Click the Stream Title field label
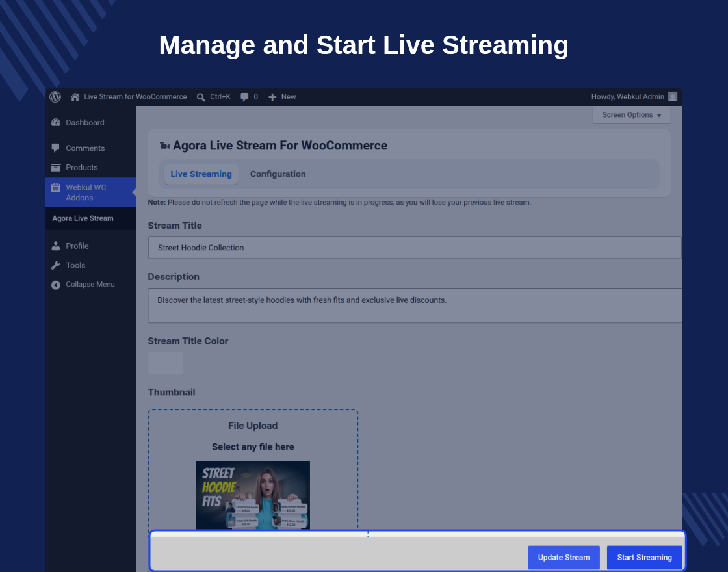Screen dimensions: 728x572 click(175, 226)
